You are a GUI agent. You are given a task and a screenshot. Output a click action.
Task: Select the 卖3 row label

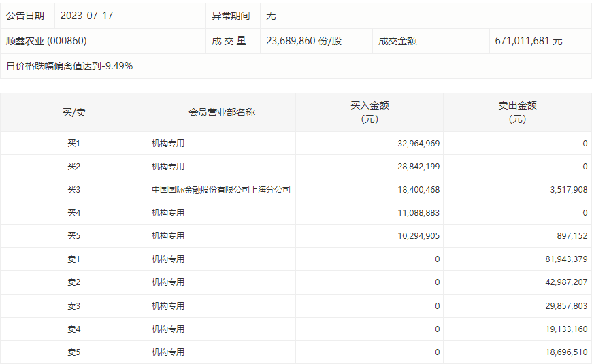tap(74, 306)
